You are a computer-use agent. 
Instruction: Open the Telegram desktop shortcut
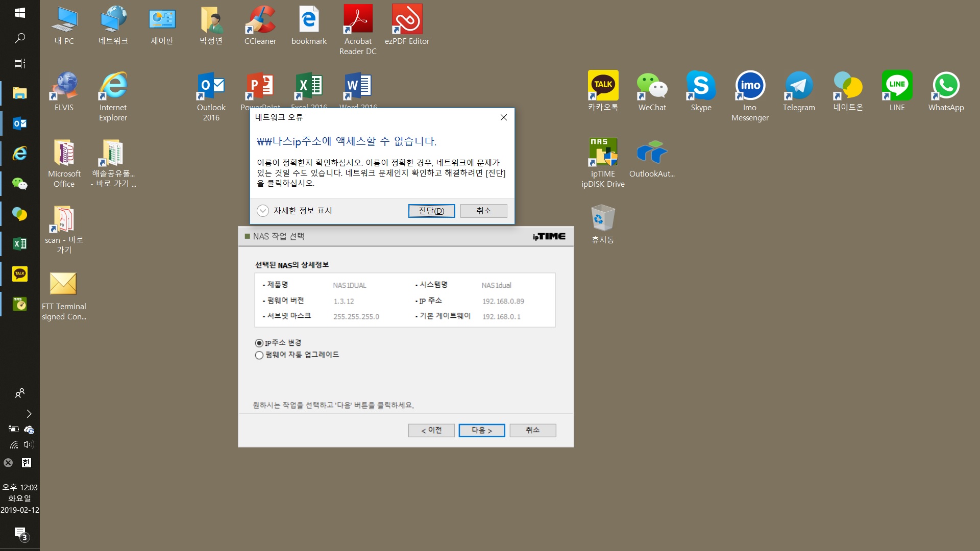coord(799,91)
